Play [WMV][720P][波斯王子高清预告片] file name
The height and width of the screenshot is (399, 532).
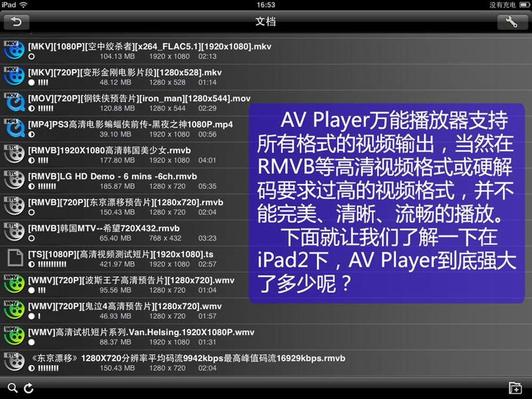[x=131, y=280]
